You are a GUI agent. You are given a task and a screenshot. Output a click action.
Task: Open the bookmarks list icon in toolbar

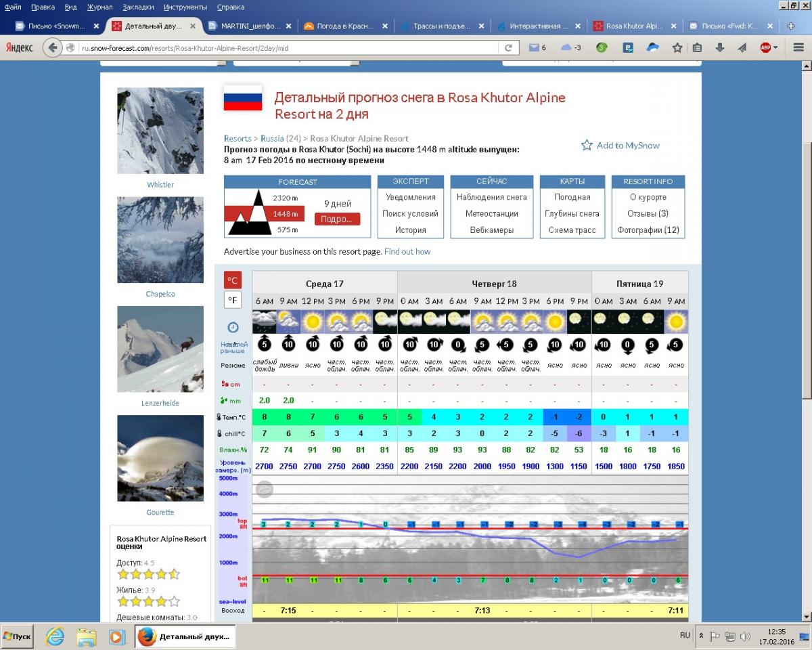pos(698,48)
